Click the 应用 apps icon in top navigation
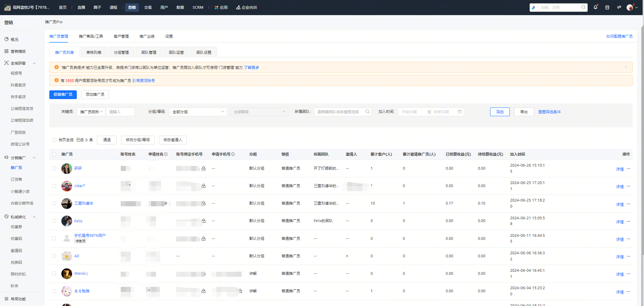Screen dimensions: 644x306 (217, 7)
